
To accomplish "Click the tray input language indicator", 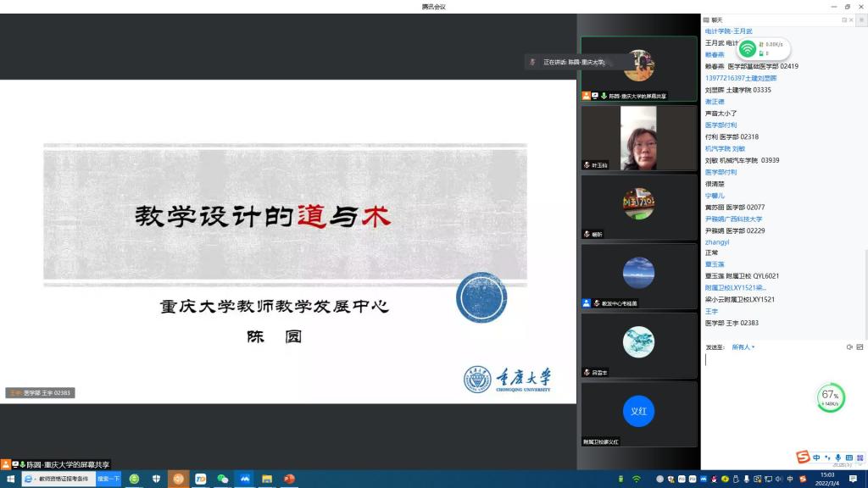I will (x=790, y=480).
